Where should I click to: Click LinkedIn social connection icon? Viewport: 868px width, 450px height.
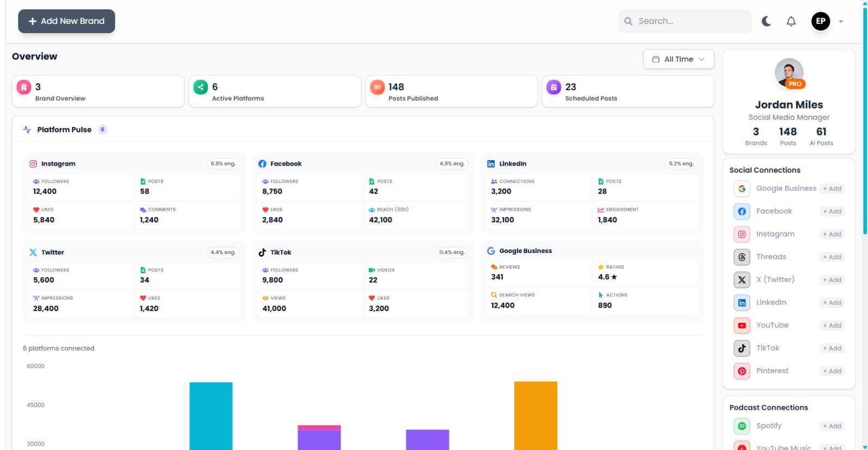point(742,303)
